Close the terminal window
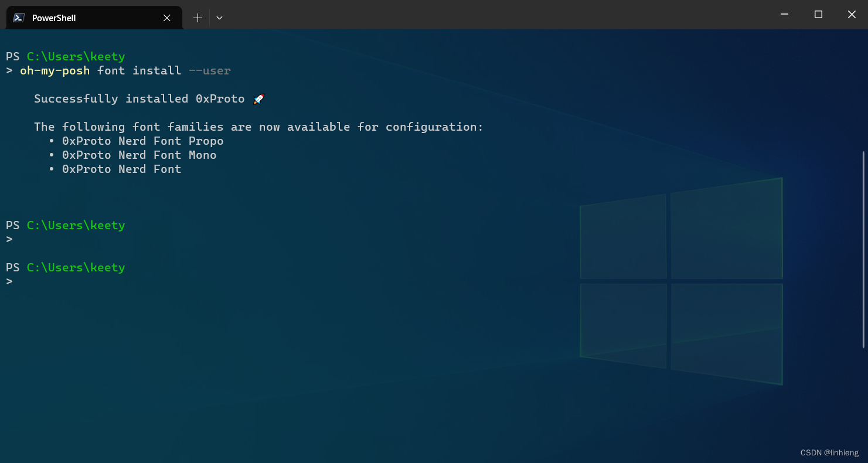 852,14
